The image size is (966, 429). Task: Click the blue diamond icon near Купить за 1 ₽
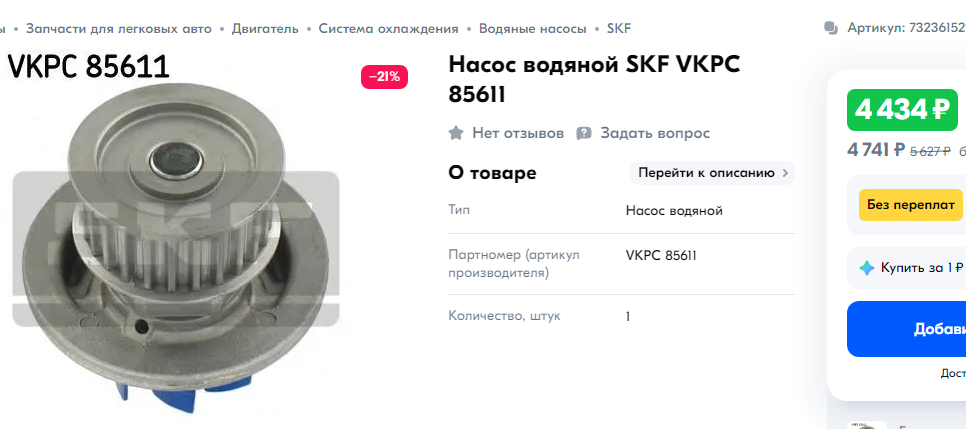pos(867,268)
